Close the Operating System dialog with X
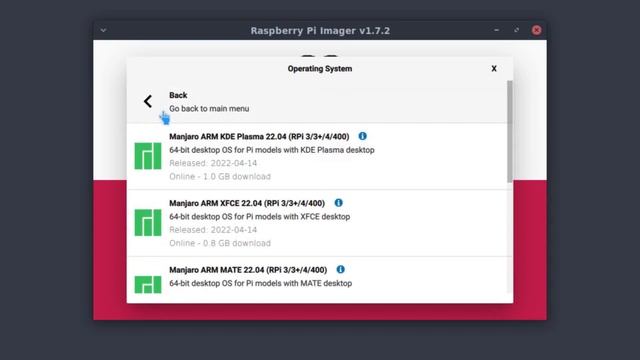The width and height of the screenshot is (640, 360). point(494,69)
